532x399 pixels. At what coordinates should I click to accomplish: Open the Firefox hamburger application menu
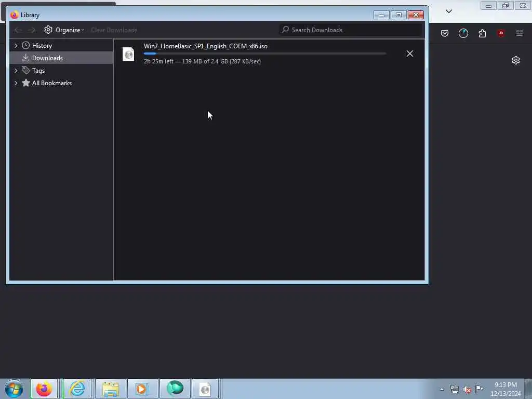520,33
